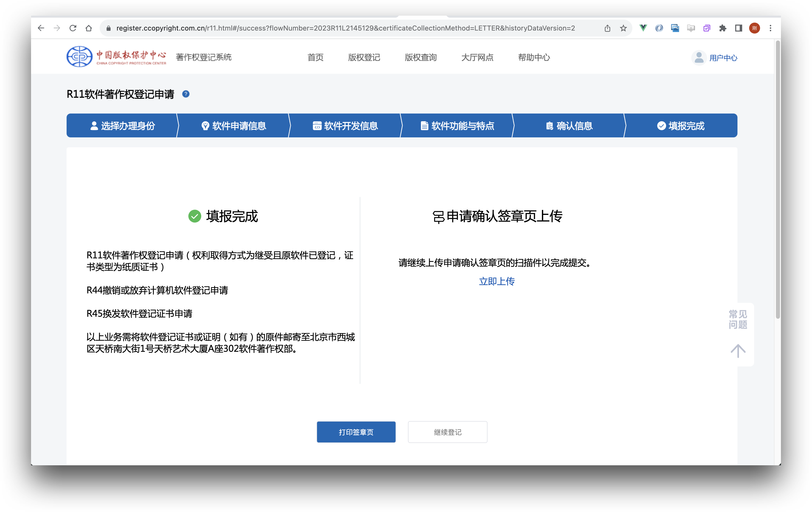Go to the 软件开发信息 step
The image size is (812, 512).
pyautogui.click(x=345, y=126)
